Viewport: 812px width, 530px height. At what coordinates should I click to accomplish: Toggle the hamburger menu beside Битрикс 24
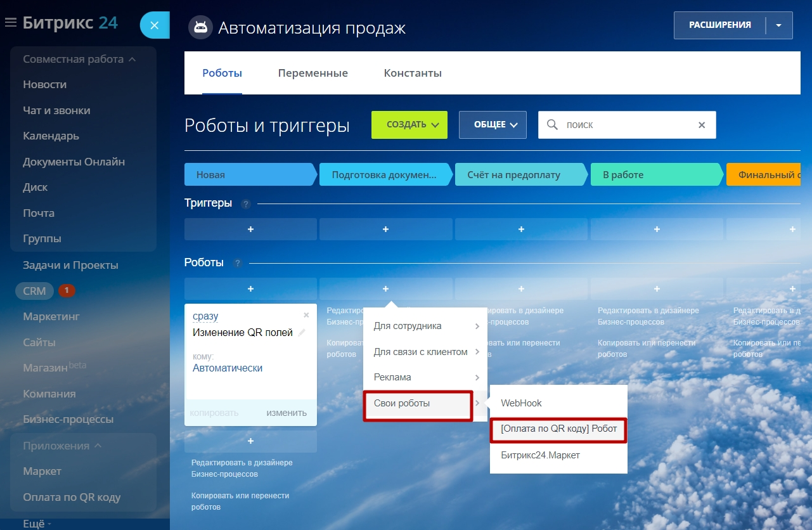click(x=10, y=23)
